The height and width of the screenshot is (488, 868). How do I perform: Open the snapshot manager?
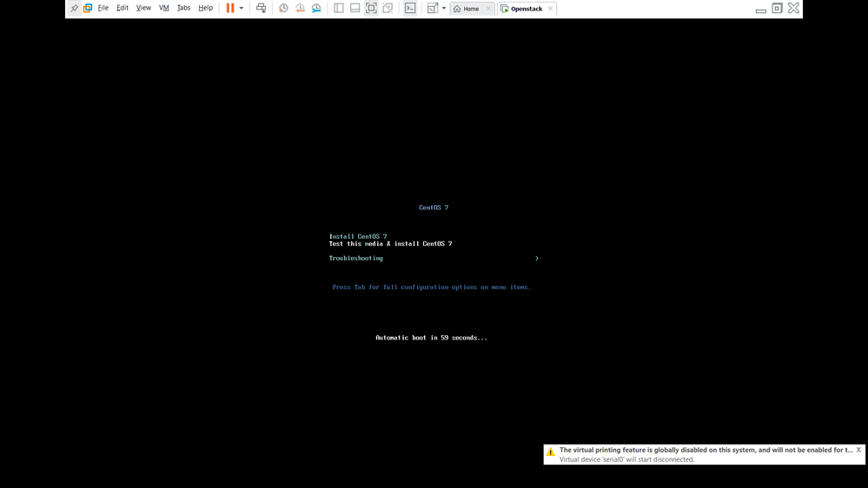coord(316,9)
